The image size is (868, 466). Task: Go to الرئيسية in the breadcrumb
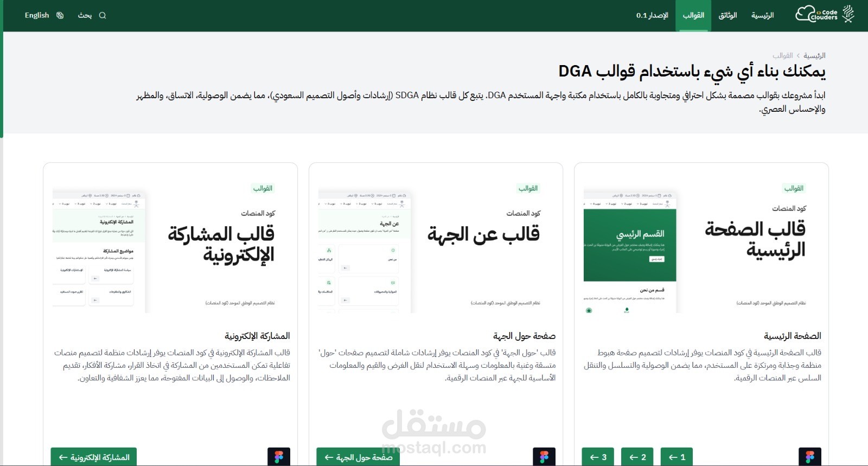814,55
